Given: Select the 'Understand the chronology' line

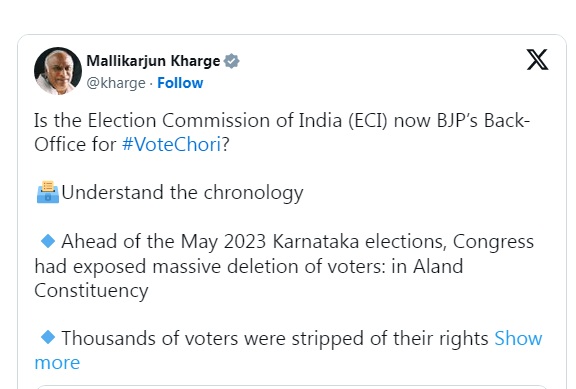Looking at the screenshot, I should (x=182, y=193).
